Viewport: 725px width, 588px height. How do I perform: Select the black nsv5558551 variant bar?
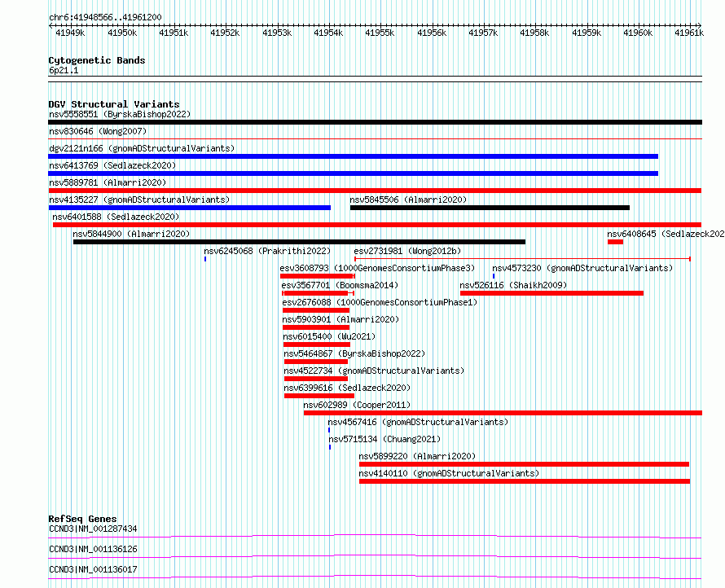(x=375, y=122)
